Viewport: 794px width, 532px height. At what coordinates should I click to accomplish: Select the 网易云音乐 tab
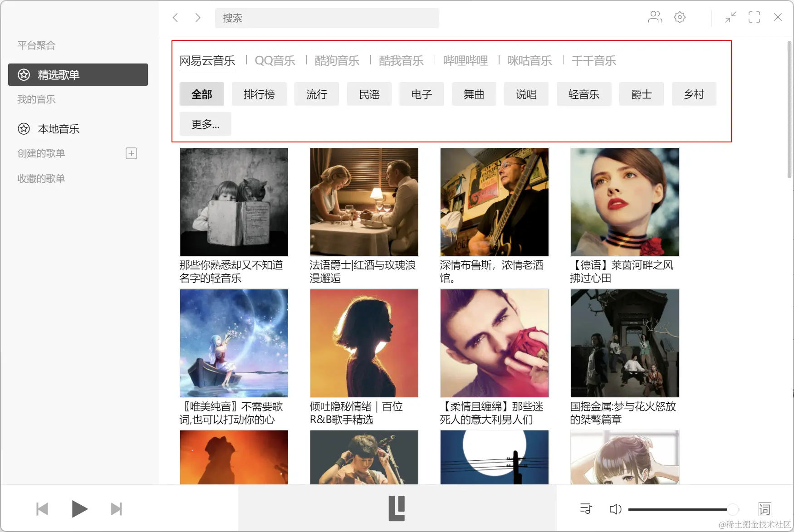207,61
